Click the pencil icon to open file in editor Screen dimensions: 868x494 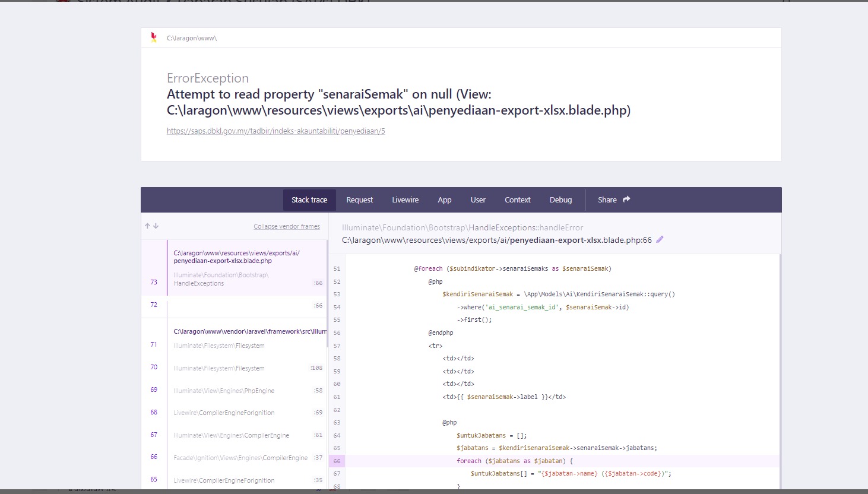(x=660, y=240)
